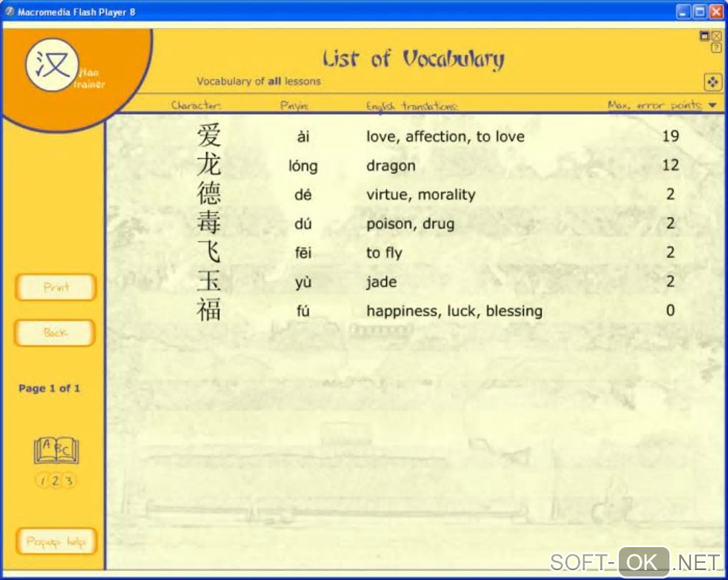The height and width of the screenshot is (580, 728).
Task: Click the in-app close X icon
Action: [x=717, y=36]
